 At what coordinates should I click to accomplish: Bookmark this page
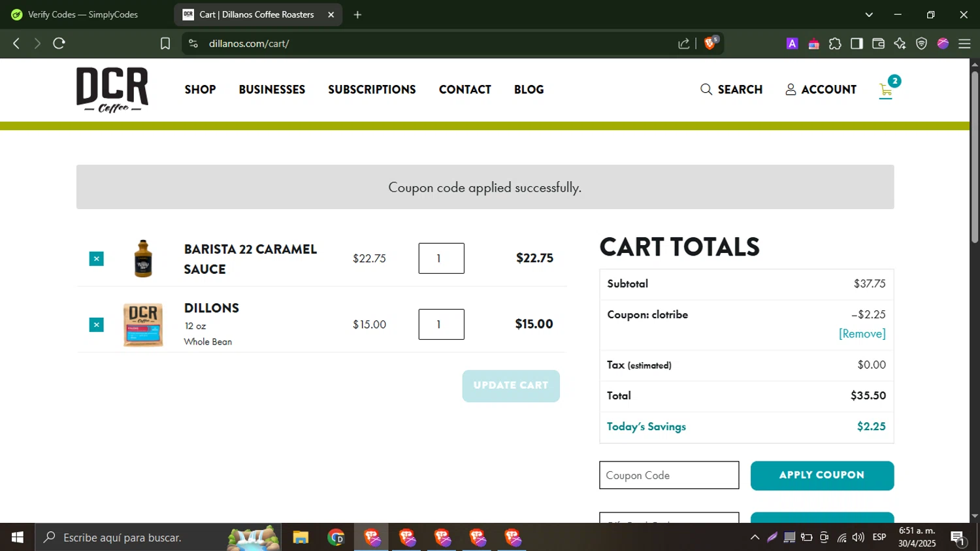[165, 43]
